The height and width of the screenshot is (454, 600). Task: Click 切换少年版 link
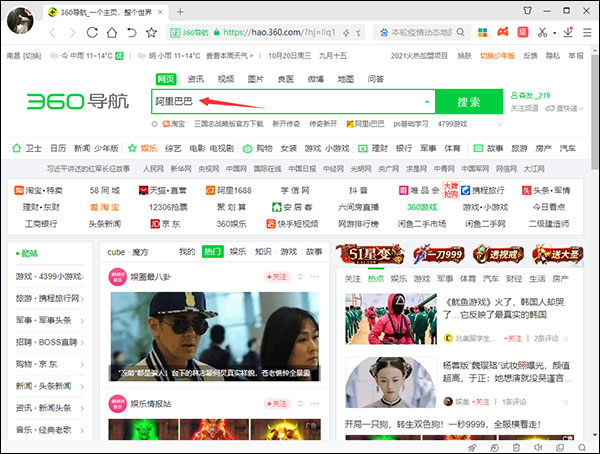point(497,56)
